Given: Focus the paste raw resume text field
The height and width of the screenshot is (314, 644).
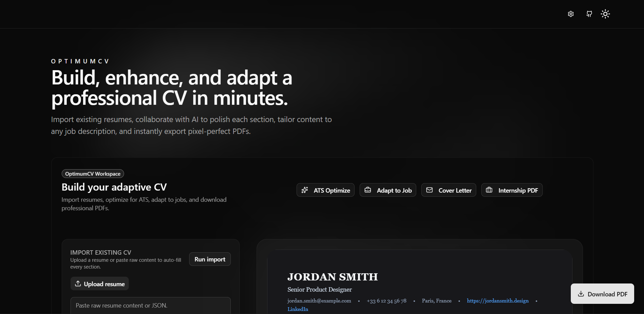Looking at the screenshot, I should pyautogui.click(x=150, y=306).
